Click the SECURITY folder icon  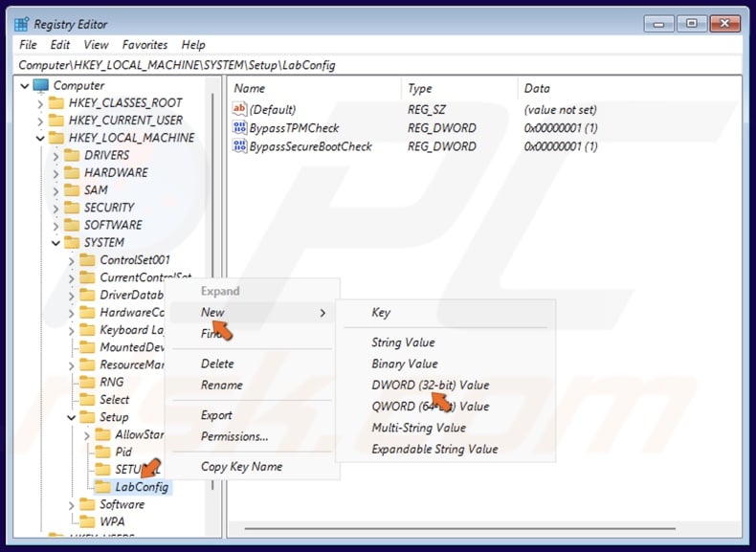click(x=72, y=208)
